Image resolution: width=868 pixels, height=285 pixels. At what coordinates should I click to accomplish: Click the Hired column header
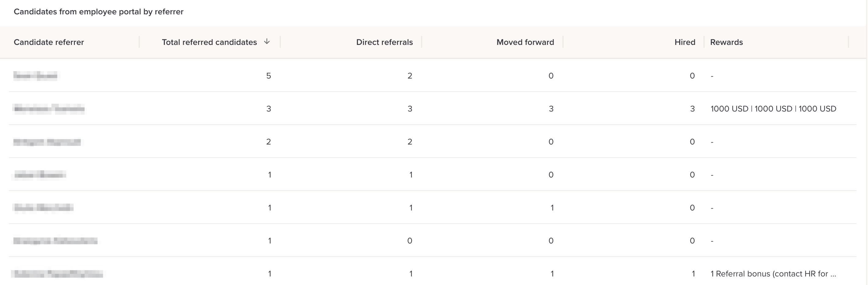[x=685, y=42]
